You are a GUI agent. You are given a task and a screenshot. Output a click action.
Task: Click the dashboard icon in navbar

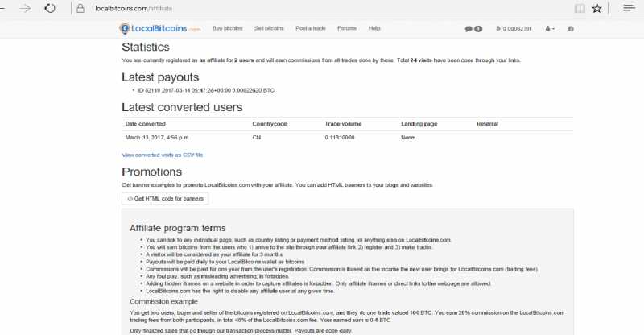coord(571,29)
